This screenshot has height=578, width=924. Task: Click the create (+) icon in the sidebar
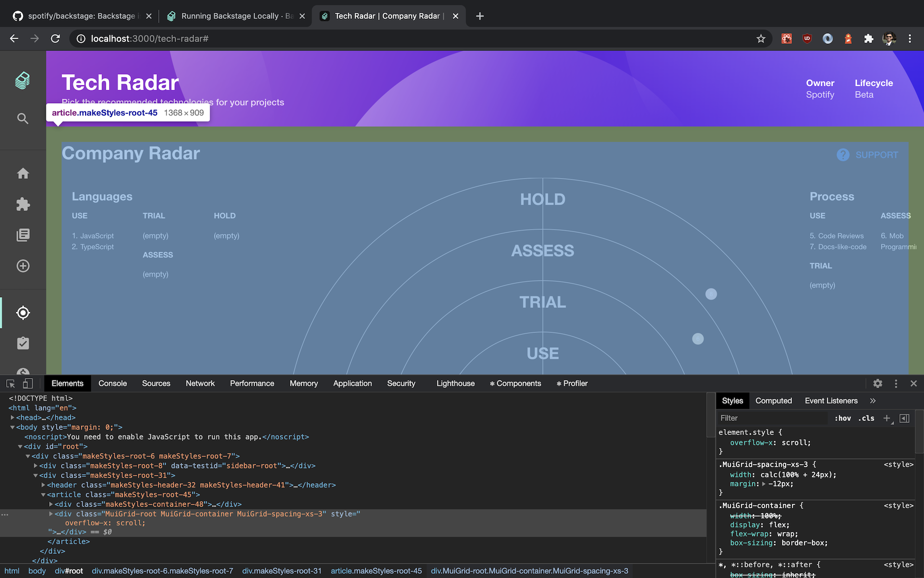(23, 266)
